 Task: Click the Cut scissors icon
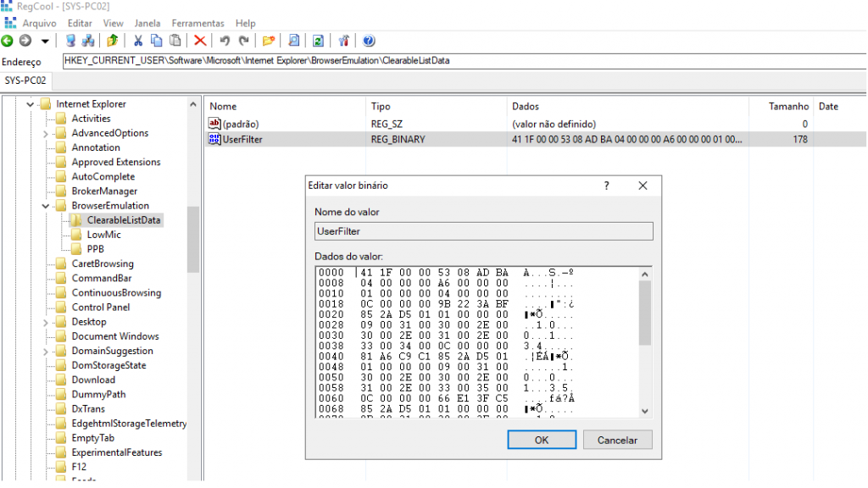(x=138, y=41)
